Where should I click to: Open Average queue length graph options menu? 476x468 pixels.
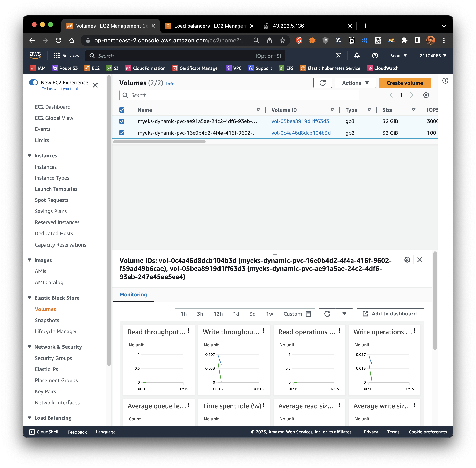click(x=188, y=405)
